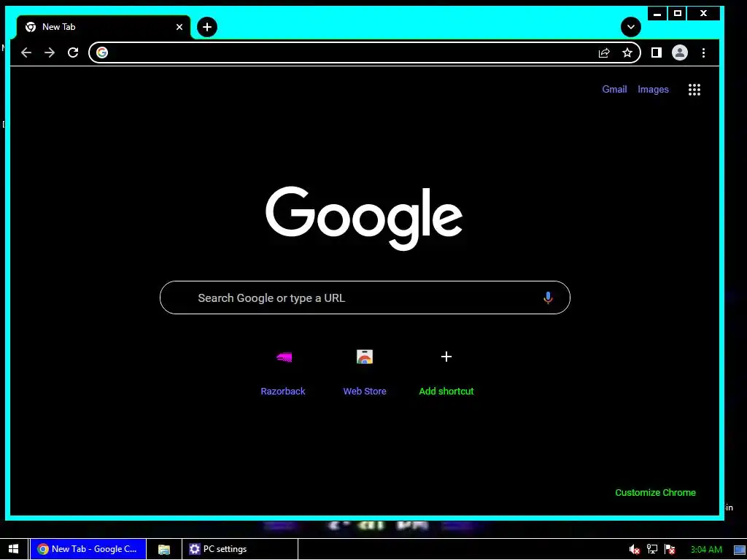Open a new tab with plus button

point(206,27)
